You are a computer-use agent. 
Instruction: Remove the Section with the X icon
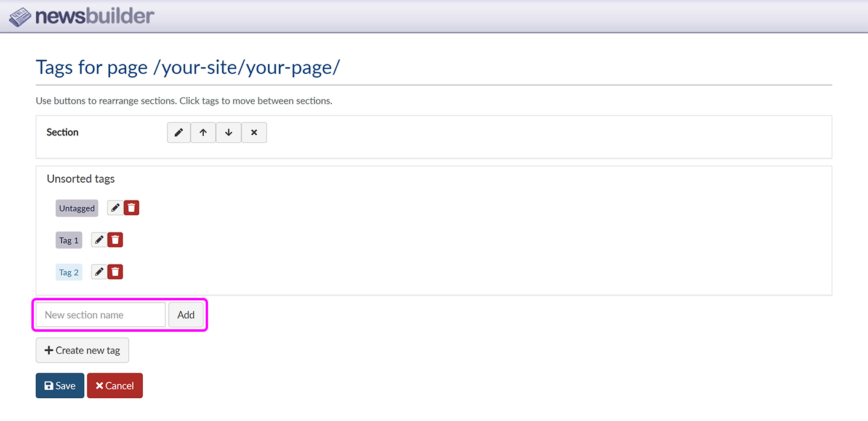coord(254,132)
